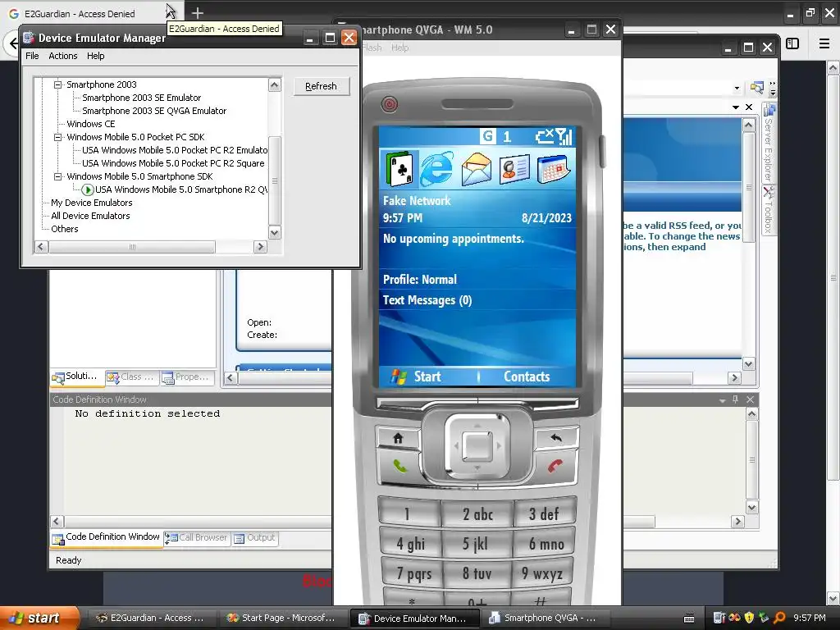This screenshot has width=840, height=630.
Task: Collapse Windows Mobile 5.0 Pocket PC SDK node
Action: [x=58, y=137]
